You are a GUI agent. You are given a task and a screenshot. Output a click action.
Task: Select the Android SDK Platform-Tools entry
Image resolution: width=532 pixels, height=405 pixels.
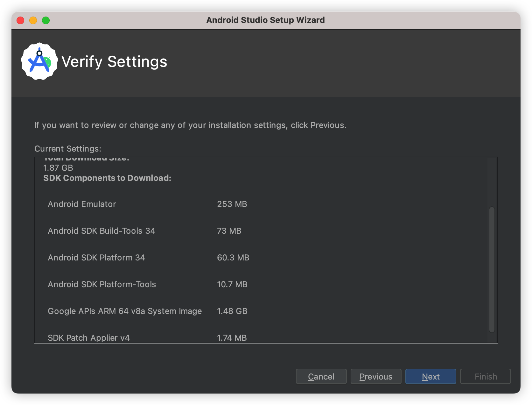click(102, 284)
